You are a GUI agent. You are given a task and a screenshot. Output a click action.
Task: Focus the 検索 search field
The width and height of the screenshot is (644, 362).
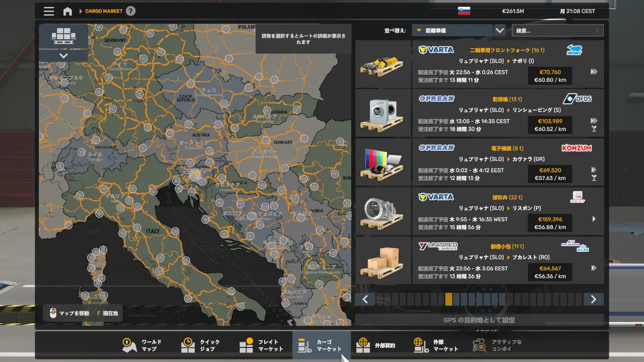pos(557,31)
